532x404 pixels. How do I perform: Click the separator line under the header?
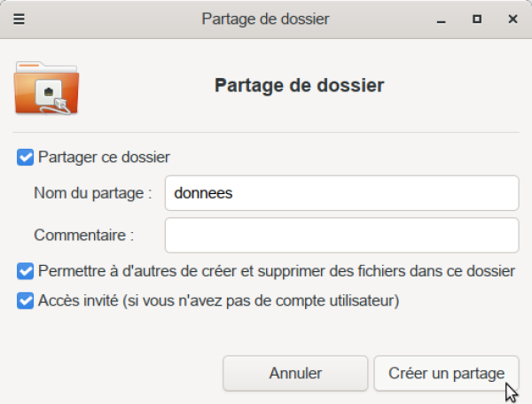[266, 133]
